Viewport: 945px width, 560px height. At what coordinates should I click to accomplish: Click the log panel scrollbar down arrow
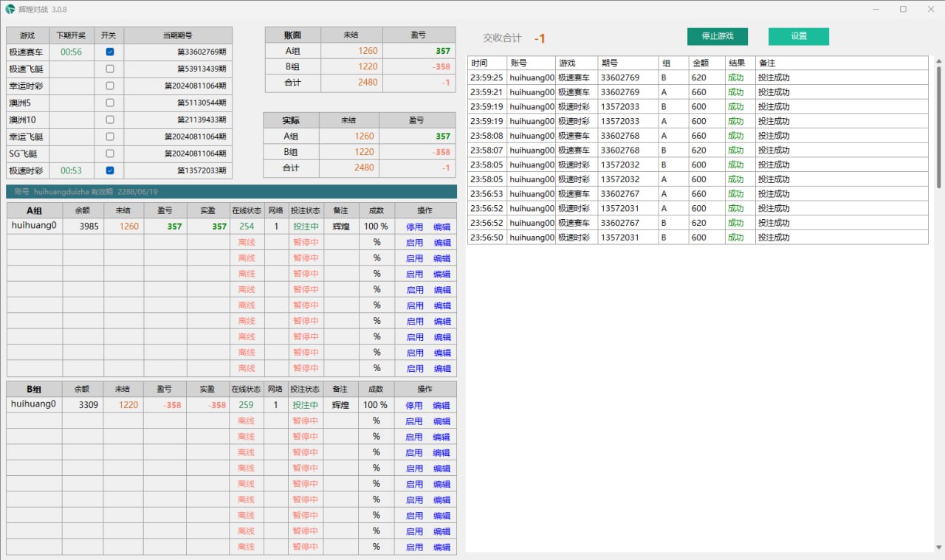point(939,547)
